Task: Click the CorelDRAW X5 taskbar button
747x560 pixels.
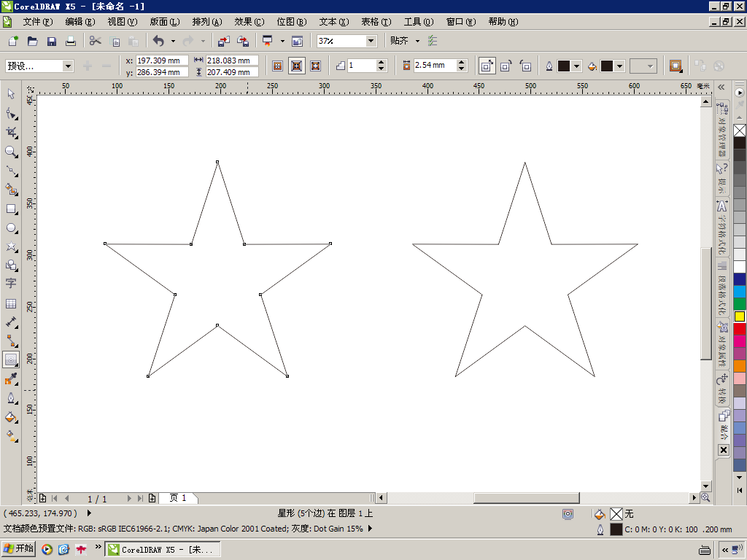Action: [162, 549]
